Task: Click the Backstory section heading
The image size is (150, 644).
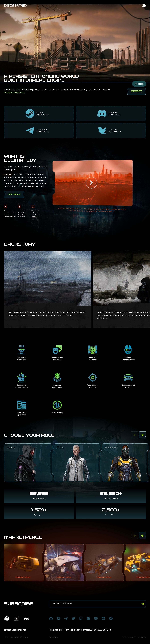Action: coord(20,244)
